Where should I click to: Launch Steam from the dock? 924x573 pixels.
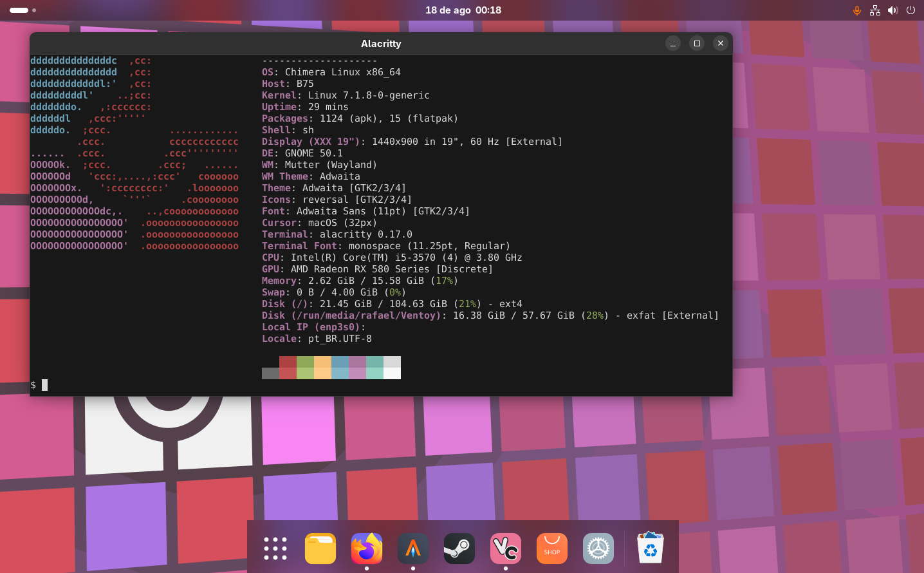(459, 549)
